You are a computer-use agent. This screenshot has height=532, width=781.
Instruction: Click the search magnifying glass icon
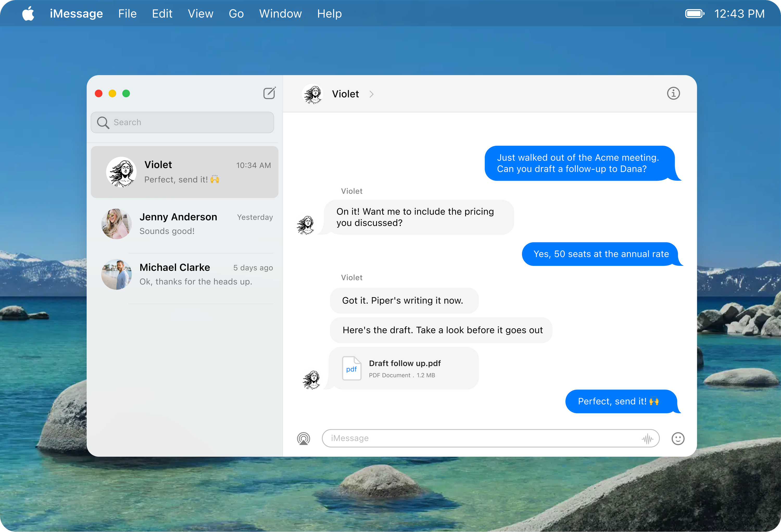coord(103,122)
